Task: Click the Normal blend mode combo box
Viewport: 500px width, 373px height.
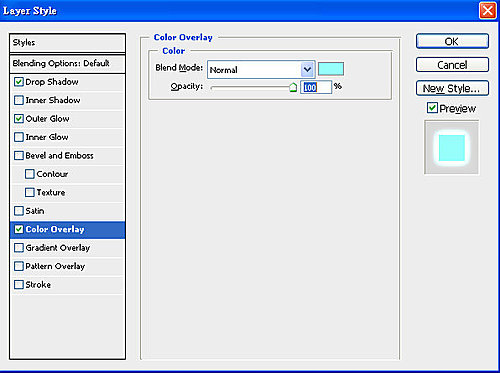Action: tap(261, 70)
